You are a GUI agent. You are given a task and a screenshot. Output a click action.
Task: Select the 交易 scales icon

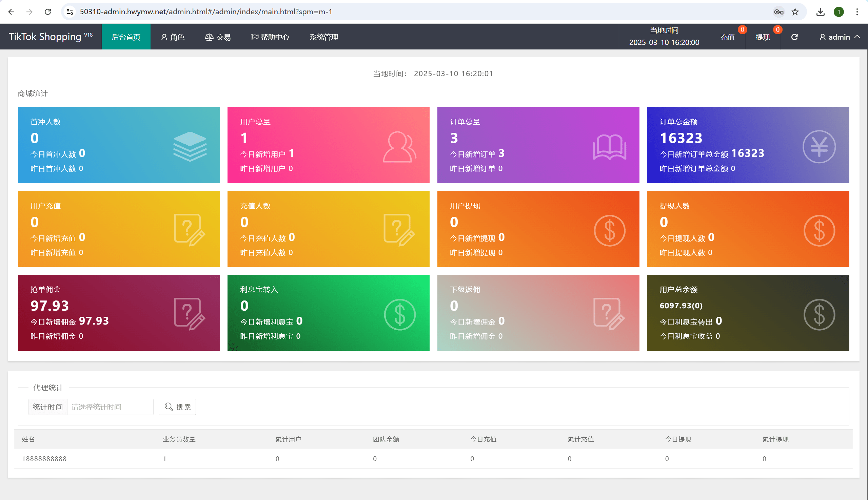tap(209, 37)
